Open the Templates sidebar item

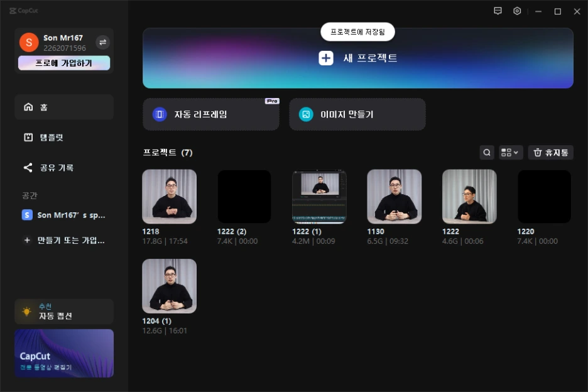[64, 138]
